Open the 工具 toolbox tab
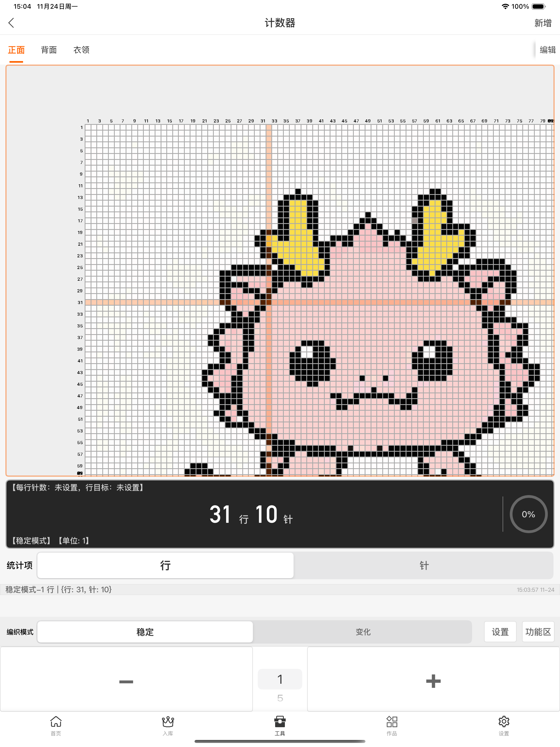 tap(280, 726)
